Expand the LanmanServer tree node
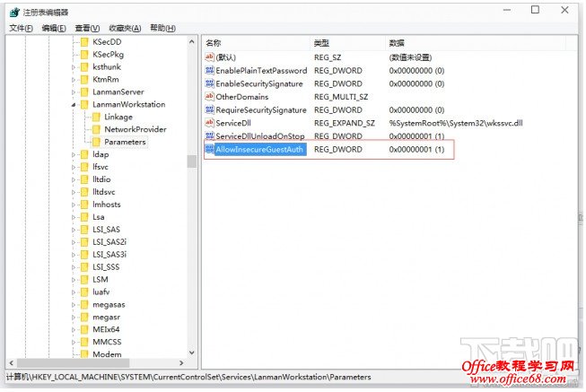Image resolution: width=586 pixels, height=392 pixels. pos(74,92)
